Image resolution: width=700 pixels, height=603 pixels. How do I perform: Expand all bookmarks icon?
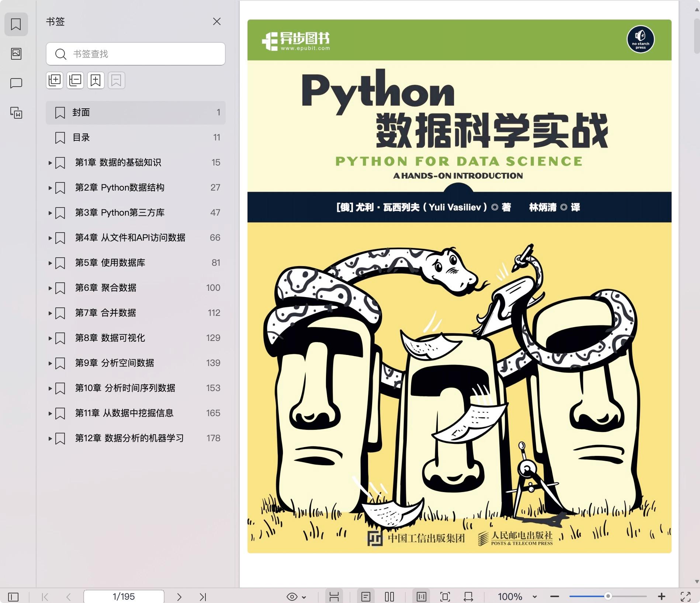55,80
